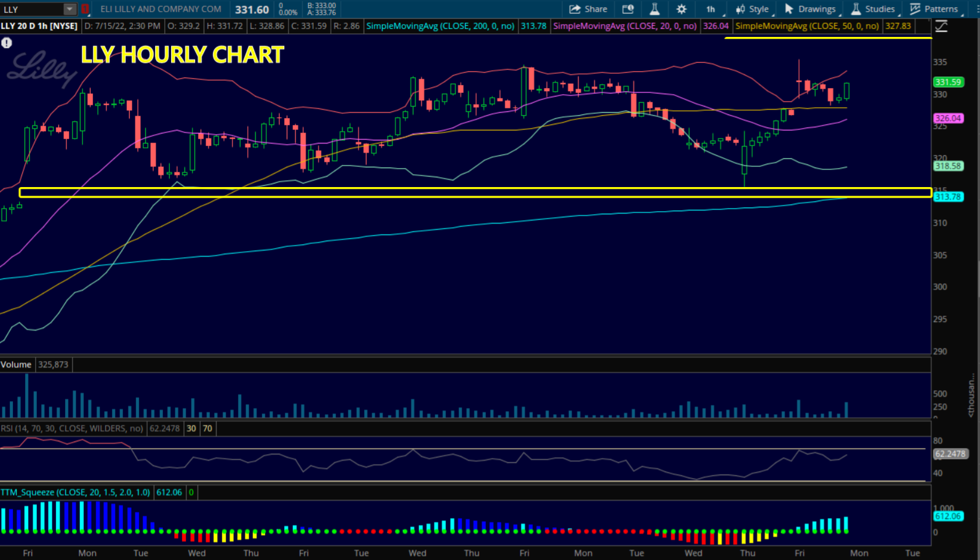Click the 327.83 SMA 50 value

pos(898,26)
